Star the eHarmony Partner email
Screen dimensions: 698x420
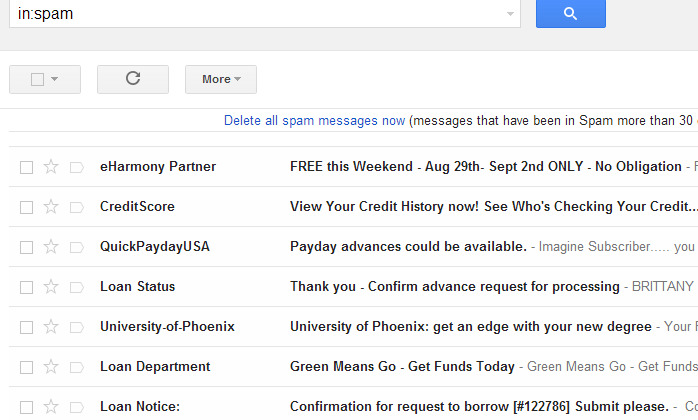coord(51,167)
